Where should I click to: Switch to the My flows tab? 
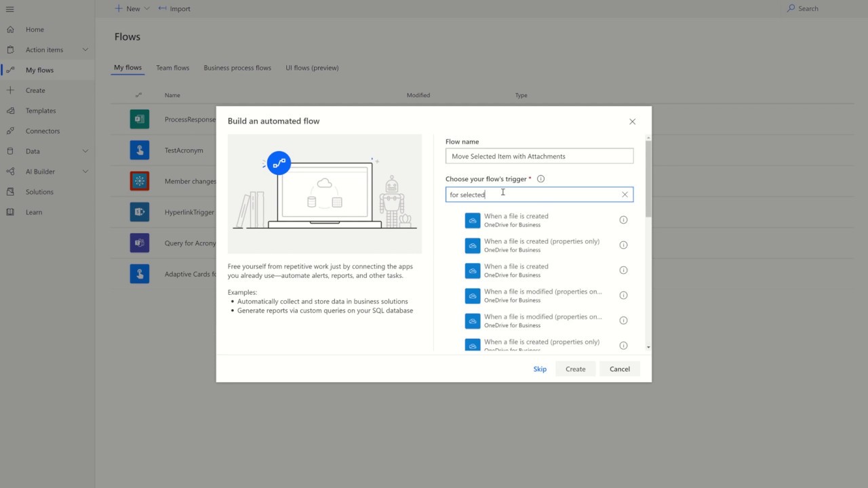point(127,68)
